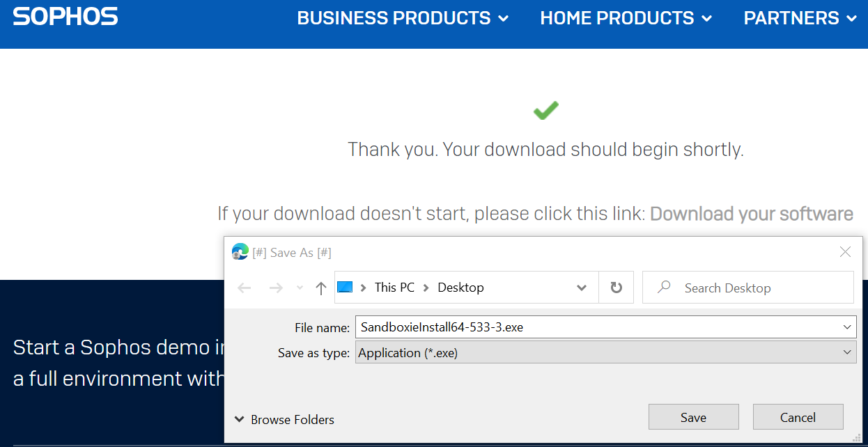Open the Business Products menu
The width and height of the screenshot is (868, 447).
403,18
